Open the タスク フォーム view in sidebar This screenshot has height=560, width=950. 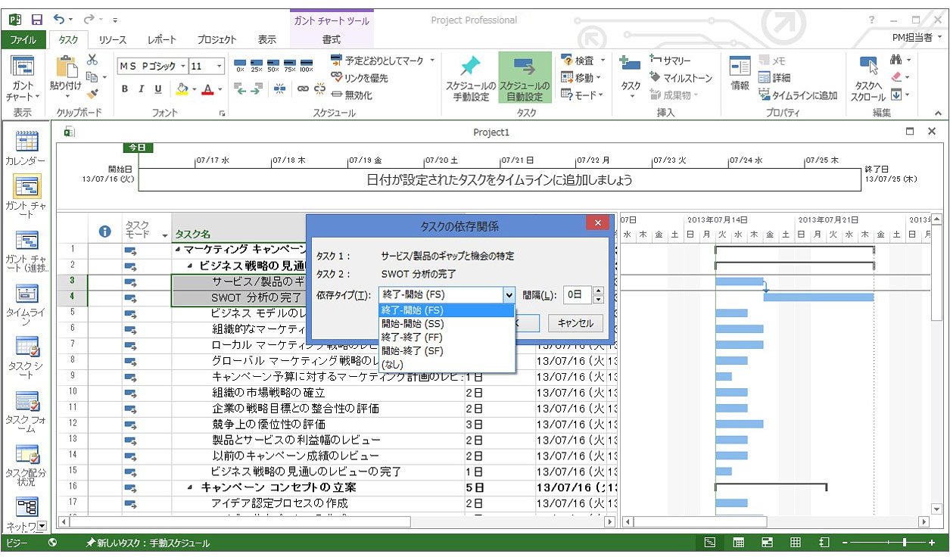pyautogui.click(x=26, y=412)
